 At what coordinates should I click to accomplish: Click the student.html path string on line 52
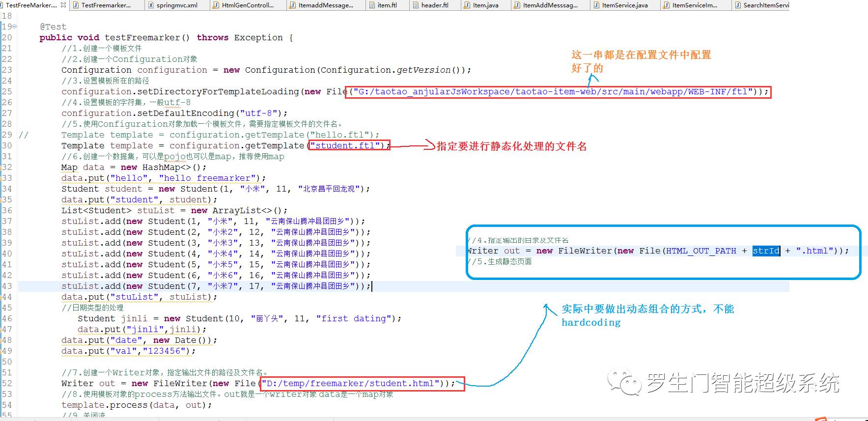pyautogui.click(x=351, y=383)
